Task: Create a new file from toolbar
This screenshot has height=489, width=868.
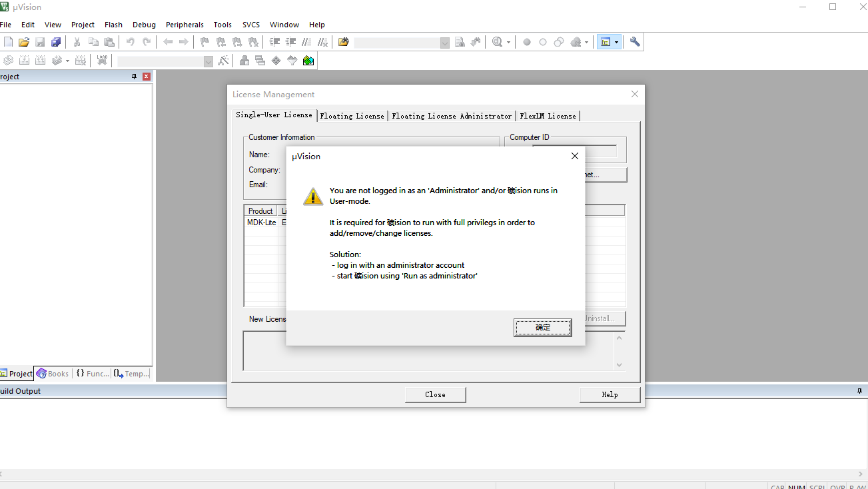Action: click(8, 42)
